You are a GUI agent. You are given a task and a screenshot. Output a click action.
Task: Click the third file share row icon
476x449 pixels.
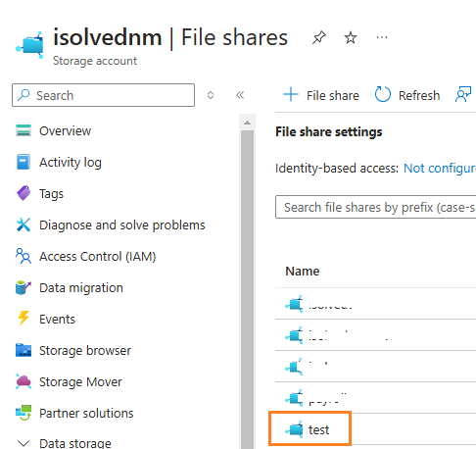pyautogui.click(x=295, y=367)
